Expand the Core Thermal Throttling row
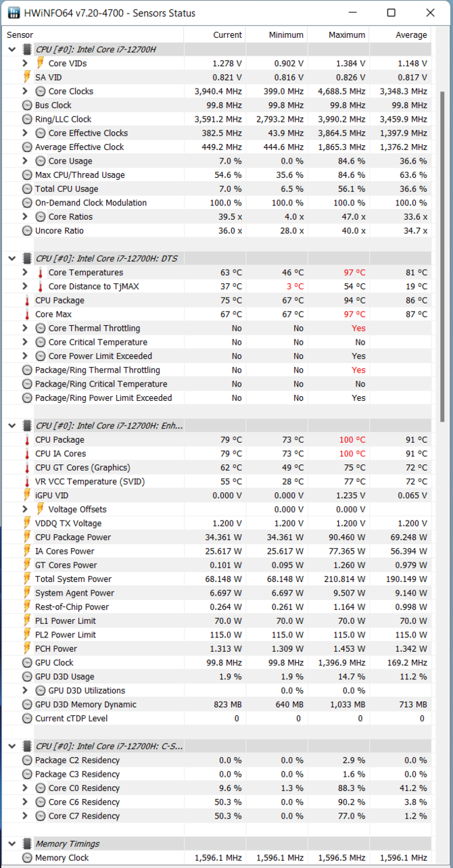This screenshot has height=868, width=453. pos(25,328)
